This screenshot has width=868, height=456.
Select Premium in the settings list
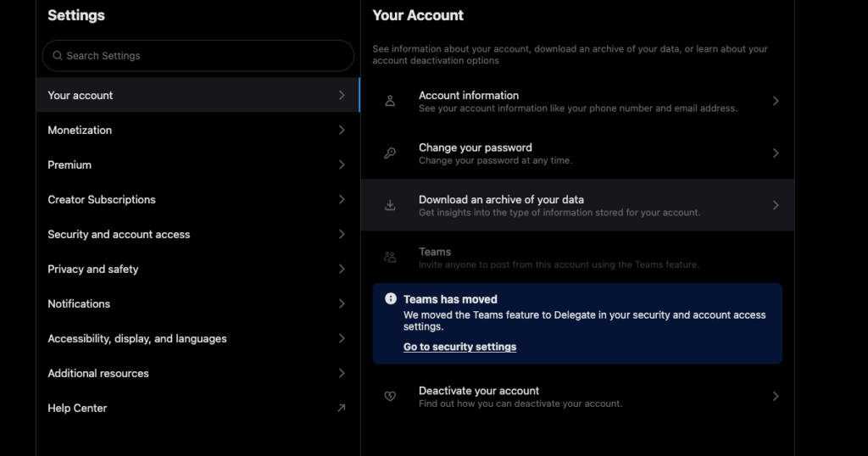click(198, 165)
